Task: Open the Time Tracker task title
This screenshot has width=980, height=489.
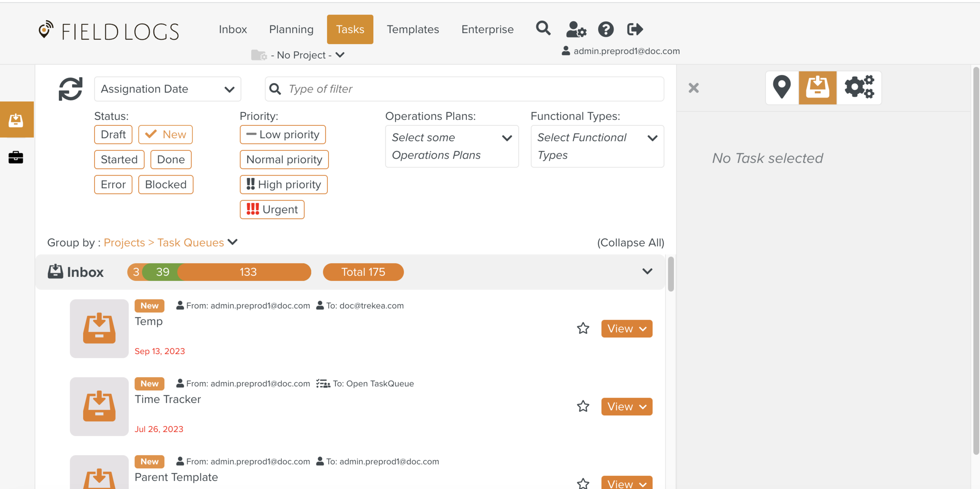Action: (x=168, y=399)
